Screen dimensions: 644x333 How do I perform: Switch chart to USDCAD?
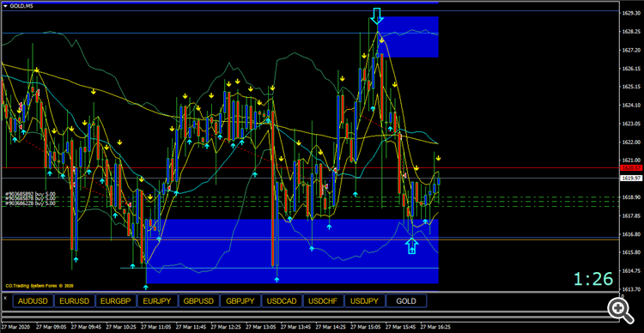[x=282, y=301]
